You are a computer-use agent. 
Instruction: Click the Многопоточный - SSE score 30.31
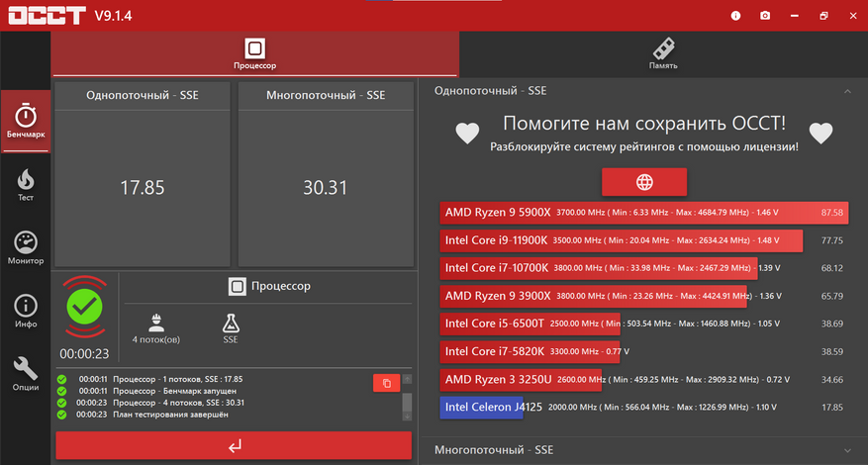click(325, 188)
